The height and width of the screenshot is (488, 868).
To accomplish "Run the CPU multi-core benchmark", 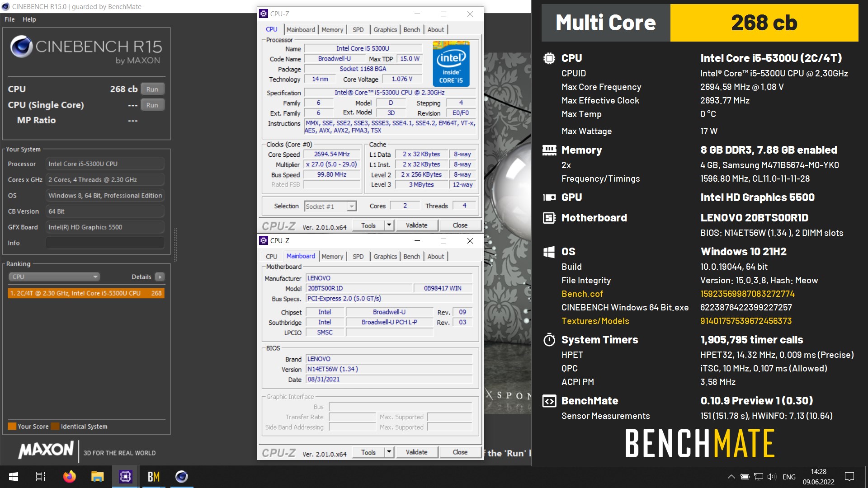I will (x=152, y=89).
